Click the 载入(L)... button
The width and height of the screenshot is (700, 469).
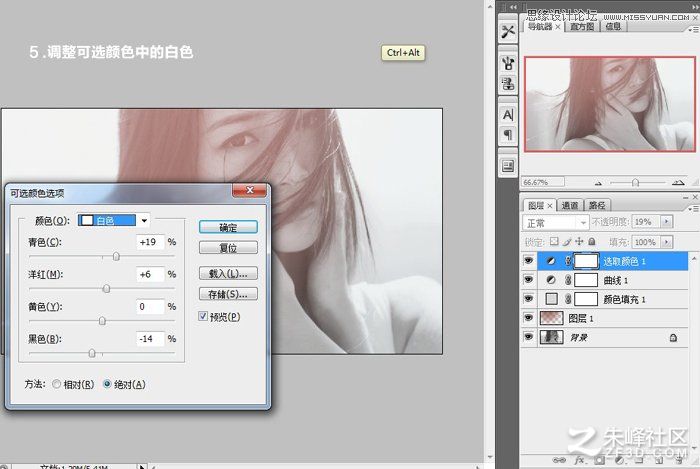[228, 273]
